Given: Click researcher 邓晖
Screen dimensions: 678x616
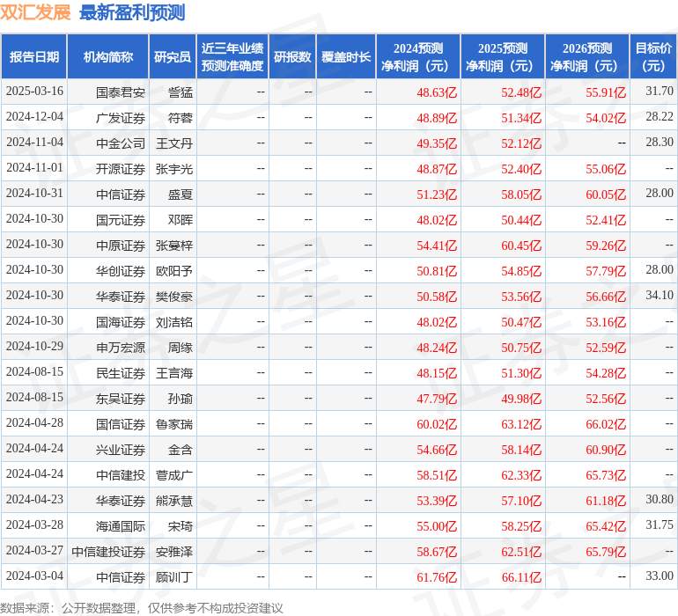Looking at the screenshot, I should click(181, 220).
